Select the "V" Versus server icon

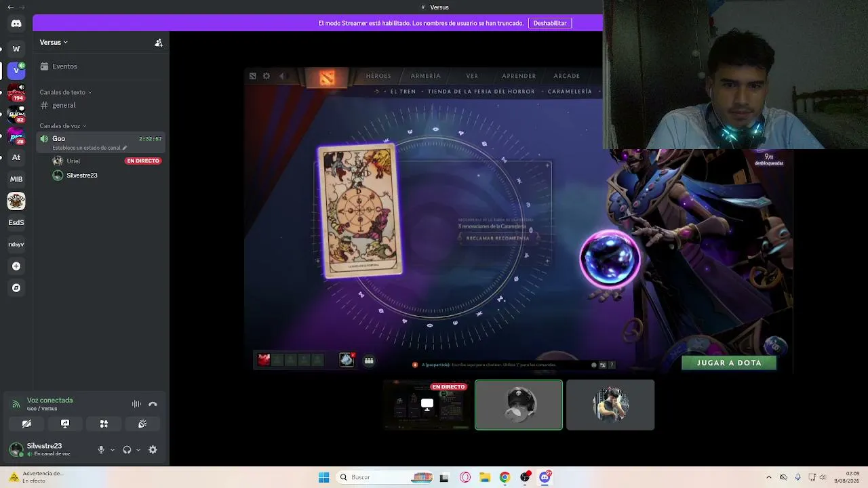[16, 70]
